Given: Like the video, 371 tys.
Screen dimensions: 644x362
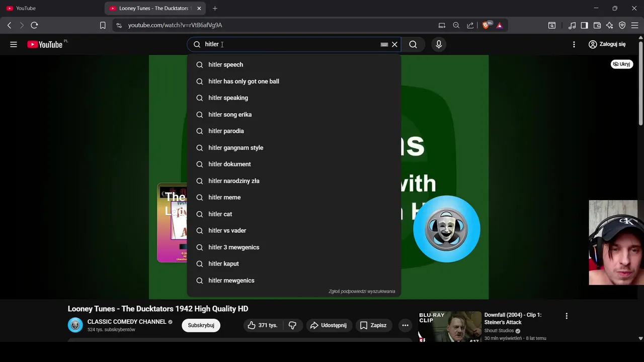Looking at the screenshot, I should 263,325.
